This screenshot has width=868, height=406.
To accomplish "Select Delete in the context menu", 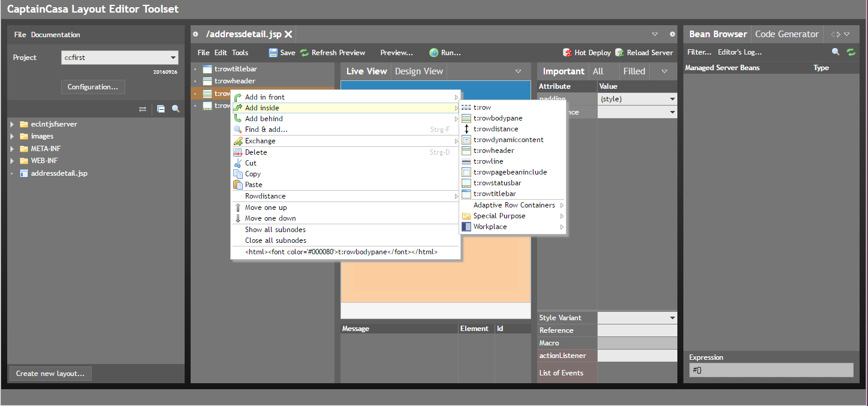I will (x=256, y=152).
